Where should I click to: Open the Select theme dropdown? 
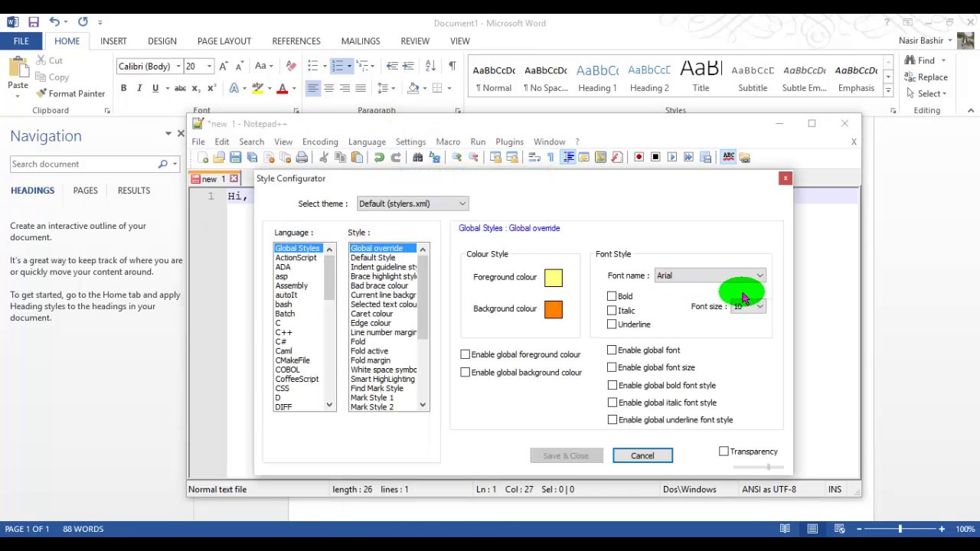click(413, 204)
